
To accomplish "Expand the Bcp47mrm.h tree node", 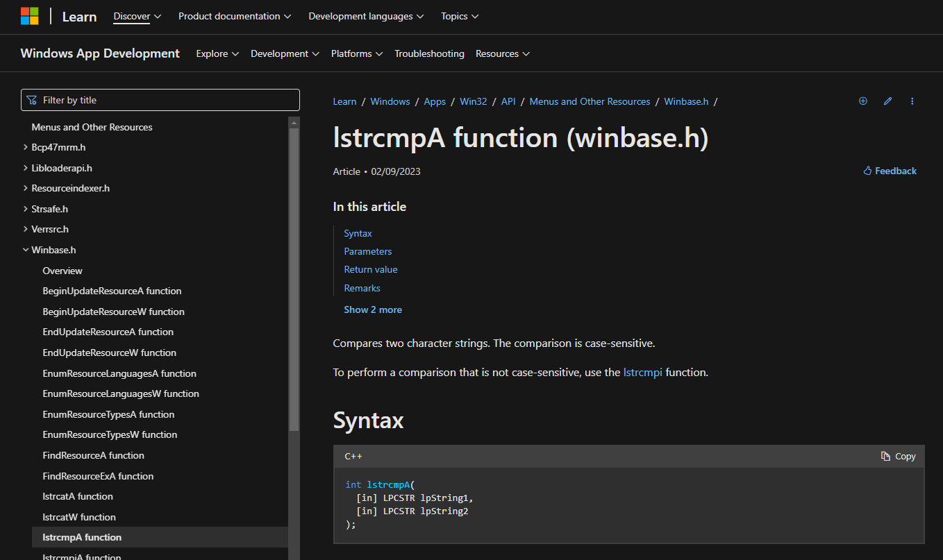I will (x=26, y=147).
